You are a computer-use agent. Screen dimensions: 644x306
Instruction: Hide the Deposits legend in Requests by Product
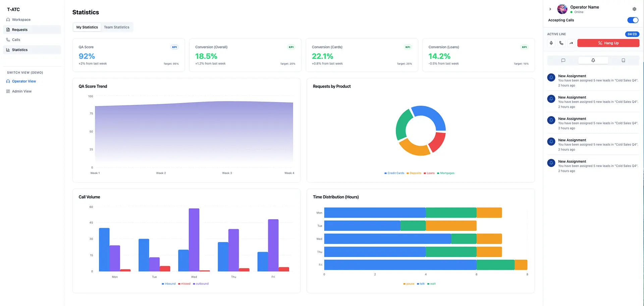[x=414, y=173]
